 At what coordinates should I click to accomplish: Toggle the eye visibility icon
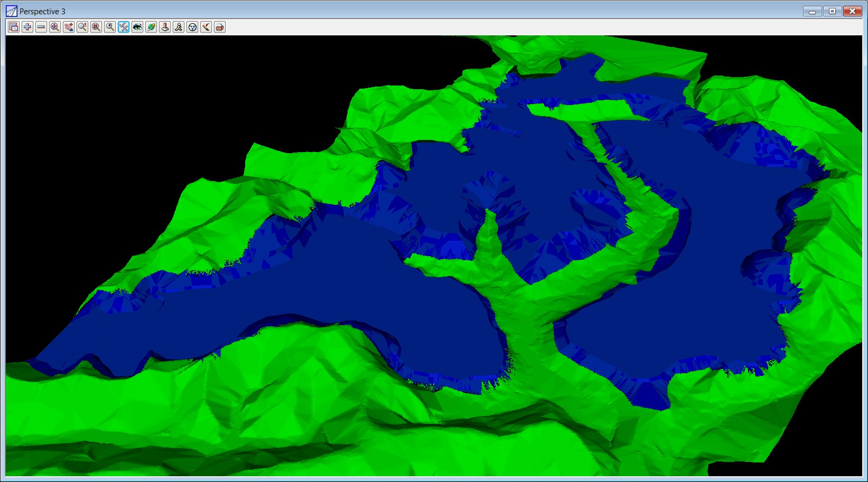pyautogui.click(x=137, y=27)
